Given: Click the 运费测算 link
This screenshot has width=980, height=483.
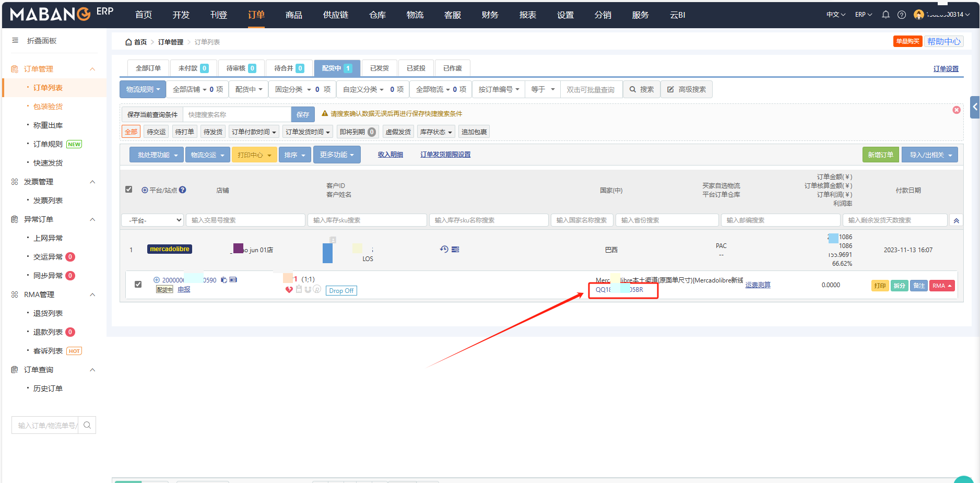Looking at the screenshot, I should pos(758,285).
